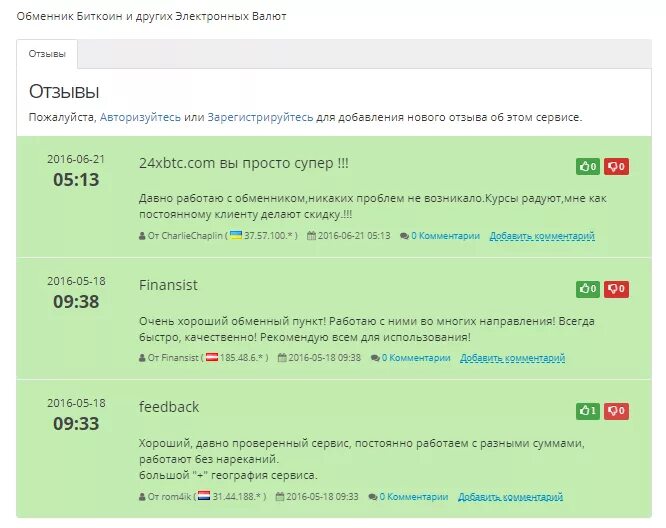The height and width of the screenshot is (528, 666).
Task: Click the date 2016-06-21 above 05:13
Action: click(x=76, y=159)
